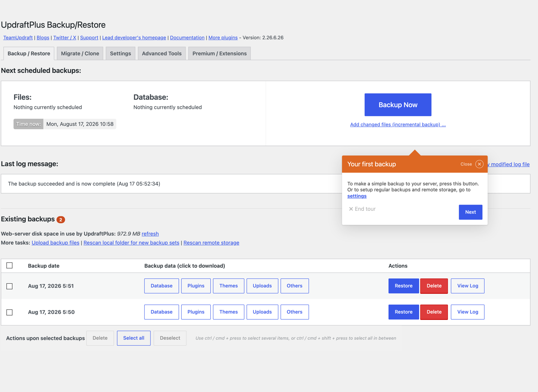Image resolution: width=538 pixels, height=392 pixels.
Task: Check the Aug 17, 2026 5:51 backup checkbox
Action: pos(10,286)
